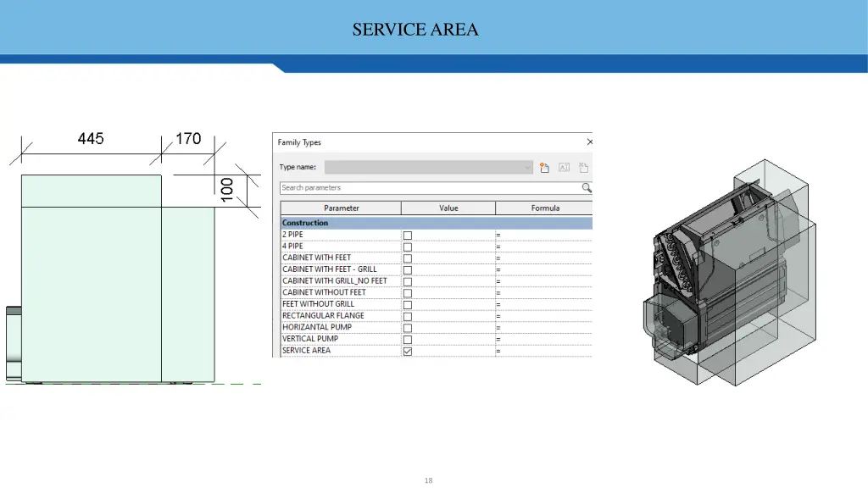The width and height of the screenshot is (868, 488).
Task: Enable the 2 PIPE checkbox
Action: [408, 236]
